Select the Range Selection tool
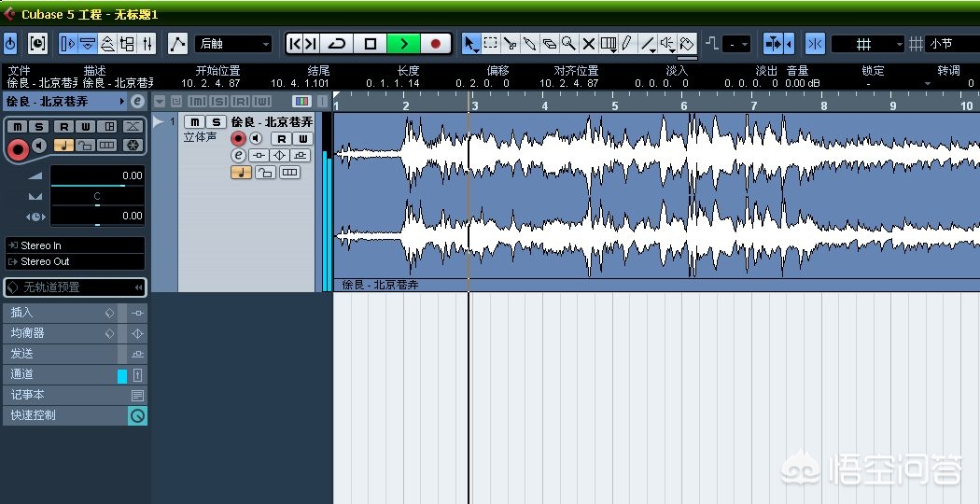 click(x=490, y=44)
